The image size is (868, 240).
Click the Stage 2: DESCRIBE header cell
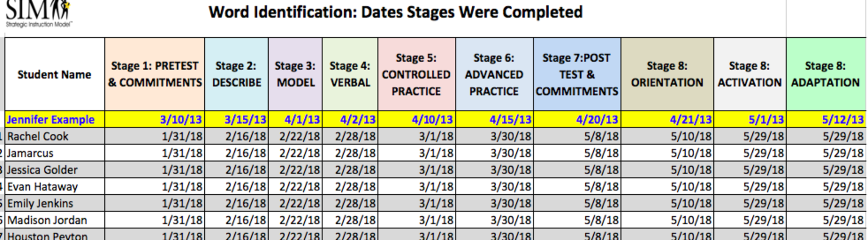click(236, 74)
